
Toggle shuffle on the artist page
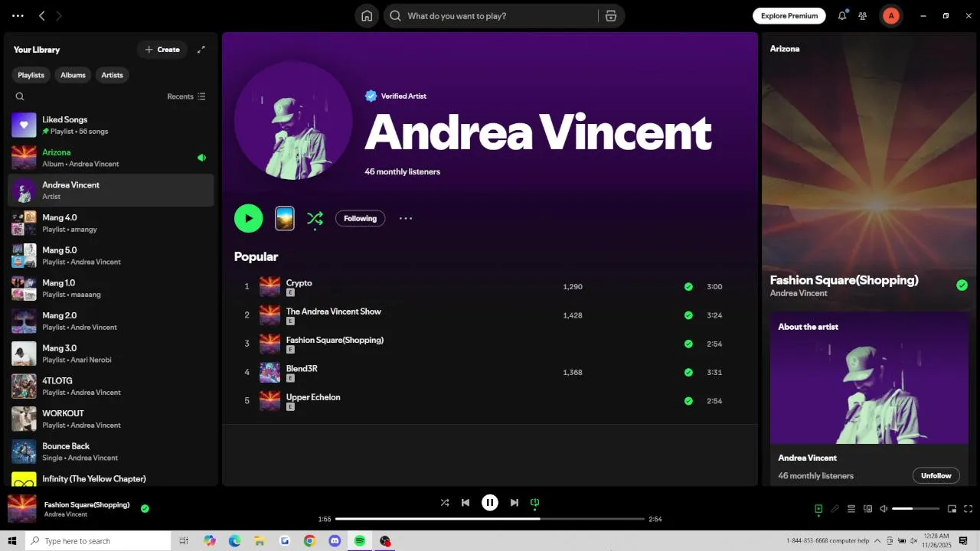pyautogui.click(x=315, y=219)
